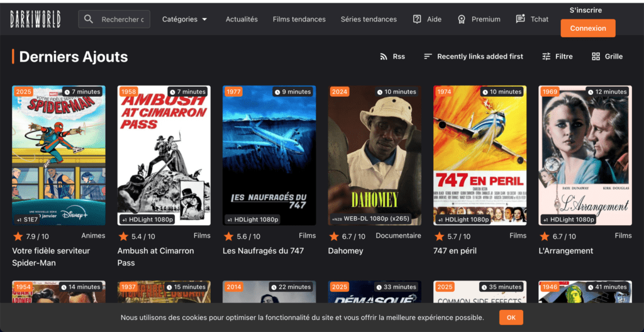Open Ambush at Cimarron Pass poster

tap(164, 155)
